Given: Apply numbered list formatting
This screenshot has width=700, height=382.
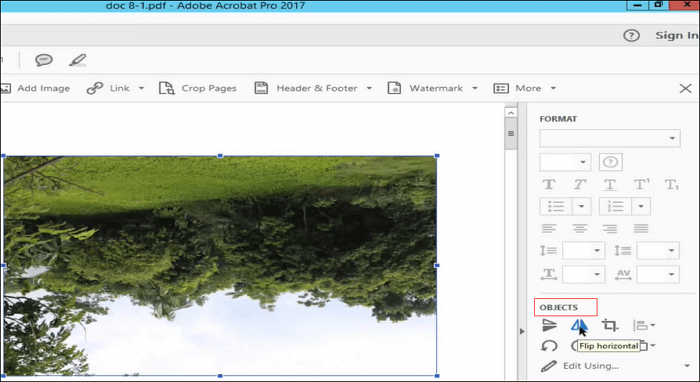Looking at the screenshot, I should coord(615,207).
